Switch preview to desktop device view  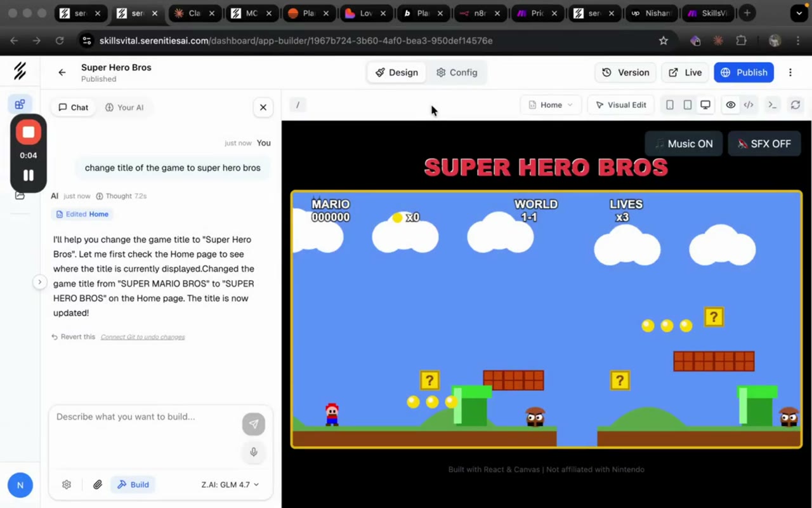(x=705, y=105)
